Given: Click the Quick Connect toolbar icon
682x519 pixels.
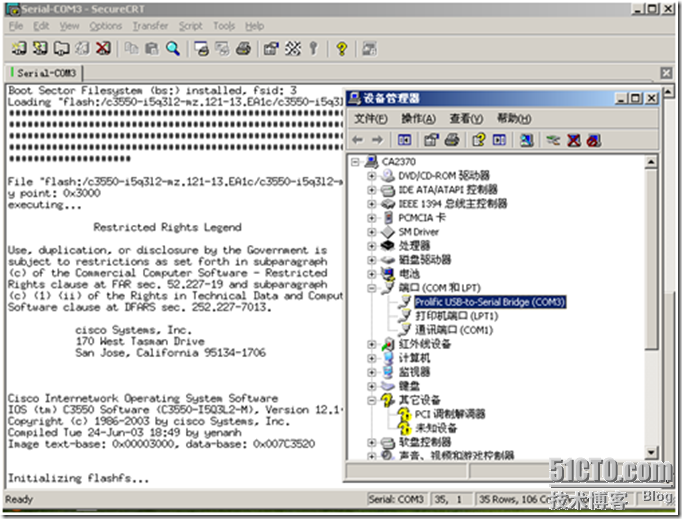Looking at the screenshot, I should pyautogui.click(x=40, y=48).
